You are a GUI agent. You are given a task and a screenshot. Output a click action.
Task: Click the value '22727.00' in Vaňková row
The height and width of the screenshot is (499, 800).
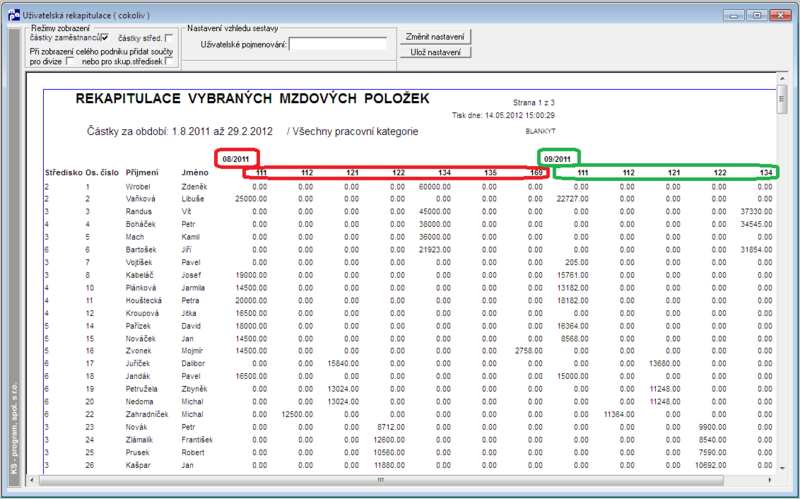pyautogui.click(x=572, y=199)
